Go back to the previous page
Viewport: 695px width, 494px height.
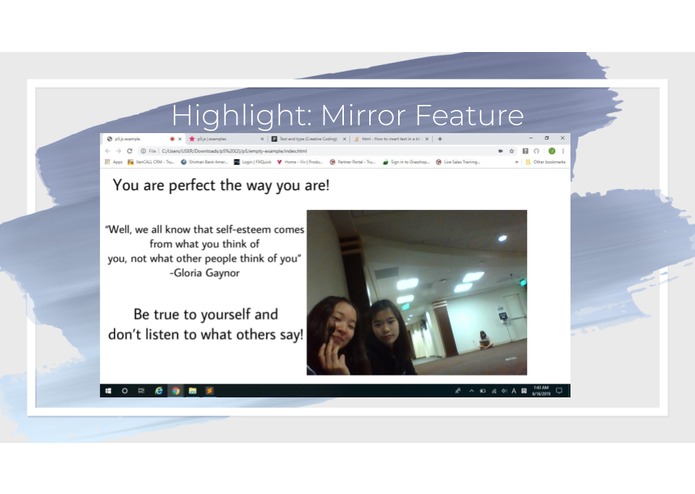(x=108, y=151)
